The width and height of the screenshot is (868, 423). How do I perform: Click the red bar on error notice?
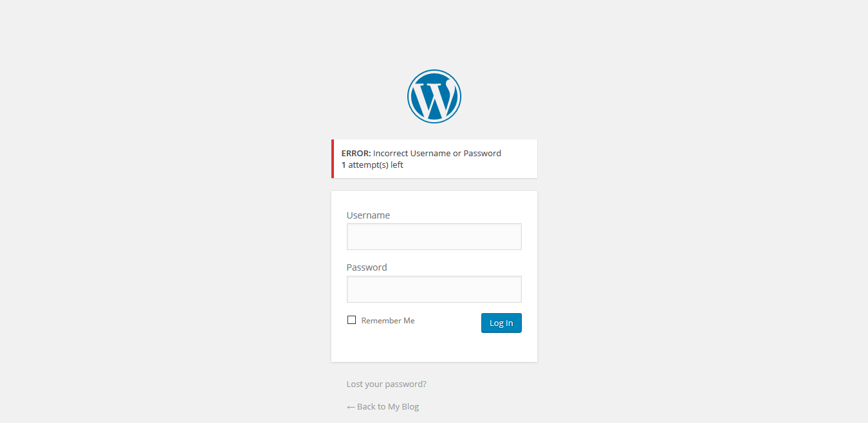tap(333, 159)
